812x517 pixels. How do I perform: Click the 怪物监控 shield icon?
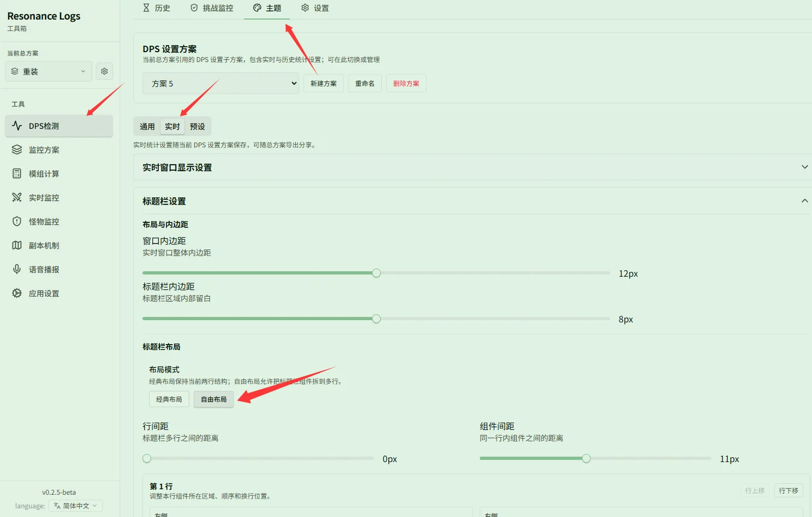(x=17, y=221)
